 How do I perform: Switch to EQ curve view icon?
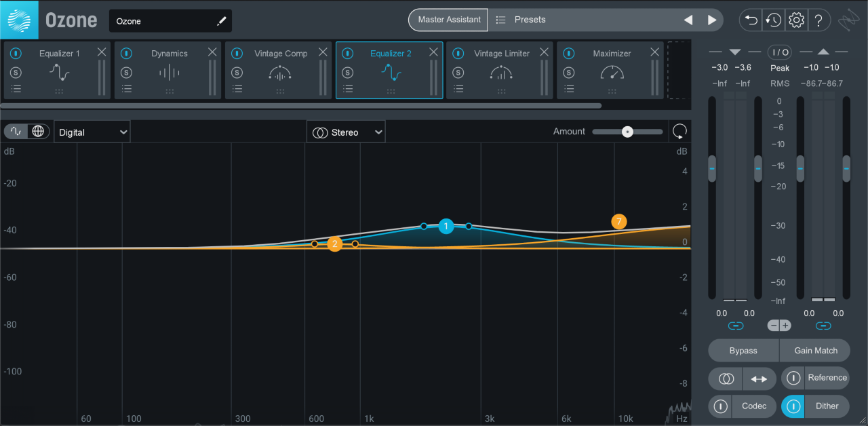point(16,132)
